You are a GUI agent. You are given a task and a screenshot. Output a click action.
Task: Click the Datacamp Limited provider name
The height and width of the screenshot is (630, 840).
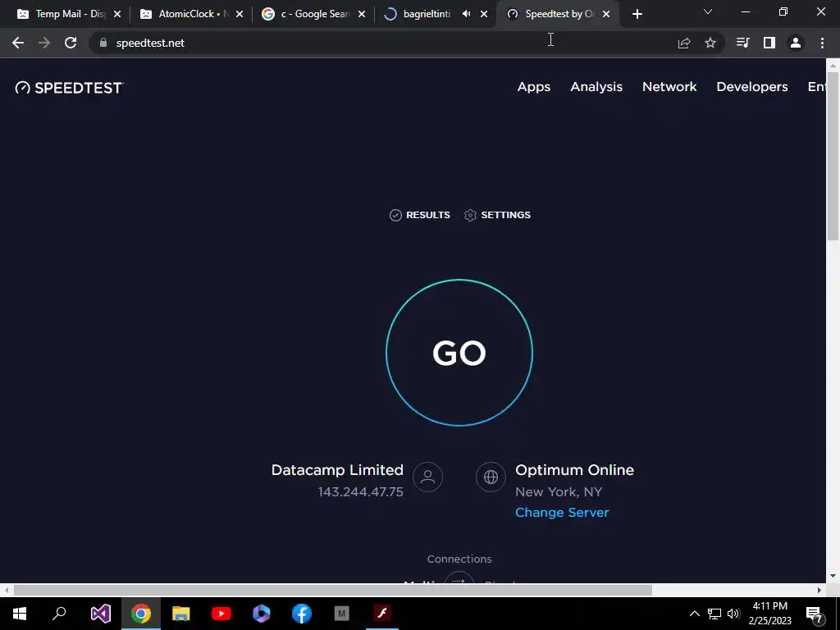(x=337, y=470)
